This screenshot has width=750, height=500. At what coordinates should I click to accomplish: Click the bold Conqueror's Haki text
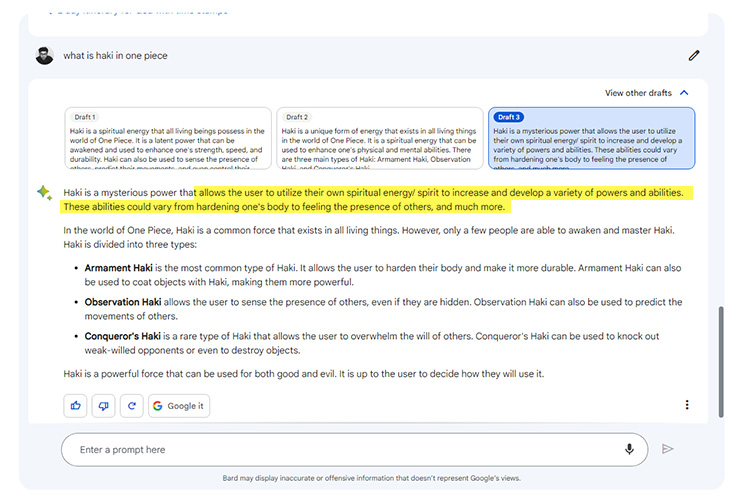click(x=122, y=336)
